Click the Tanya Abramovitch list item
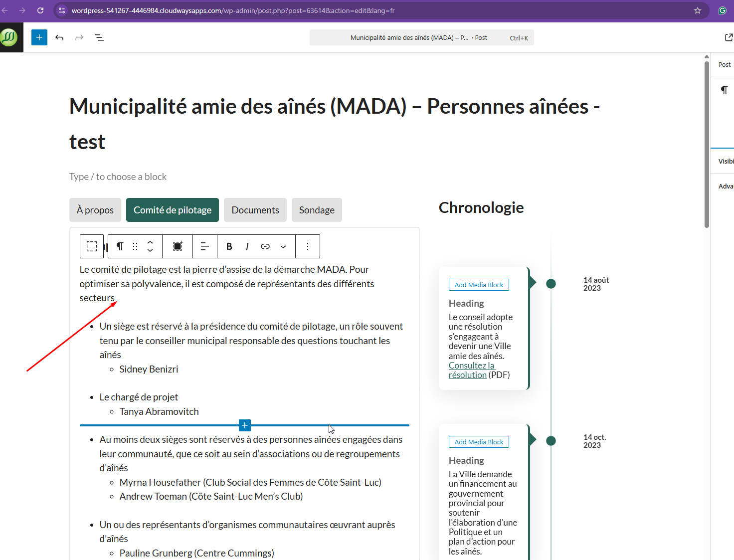Image resolution: width=734 pixels, height=560 pixels. pyautogui.click(x=159, y=411)
